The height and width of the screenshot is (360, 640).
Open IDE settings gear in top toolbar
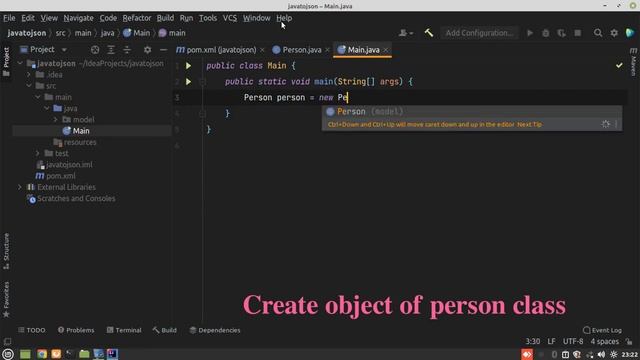pos(614,33)
